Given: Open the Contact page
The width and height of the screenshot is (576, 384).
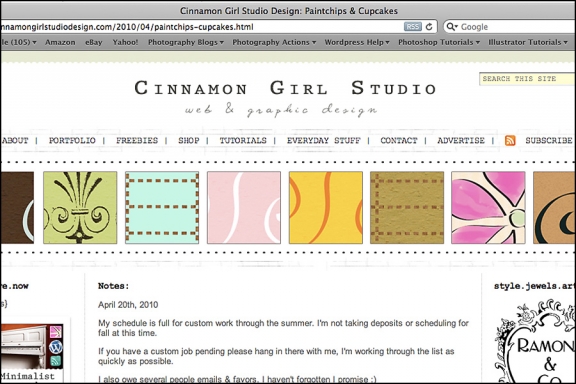Looking at the screenshot, I should coord(399,140).
